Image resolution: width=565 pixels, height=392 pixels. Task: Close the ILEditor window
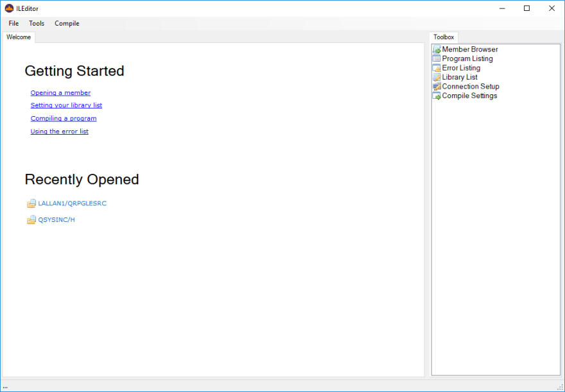(x=552, y=8)
